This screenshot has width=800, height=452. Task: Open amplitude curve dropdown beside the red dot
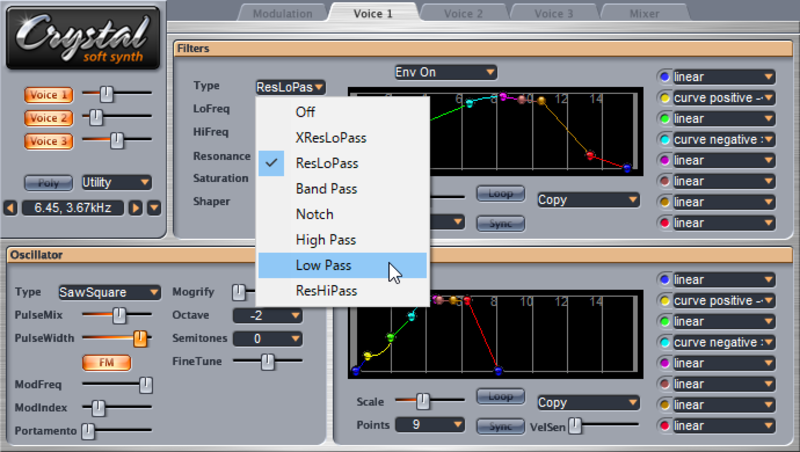tap(723, 426)
